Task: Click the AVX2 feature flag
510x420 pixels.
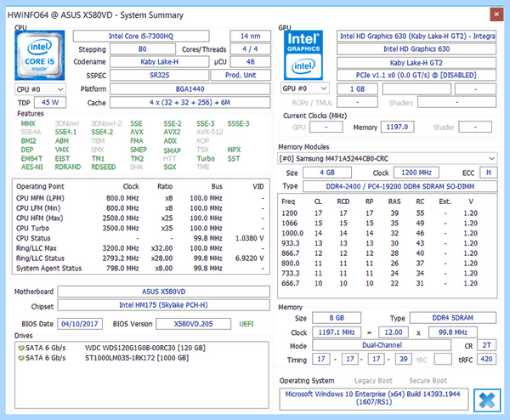Action: [x=172, y=132]
